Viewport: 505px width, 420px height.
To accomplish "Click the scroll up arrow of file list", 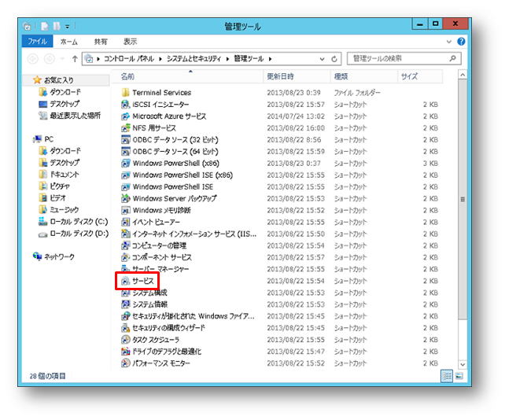I will point(463,75).
